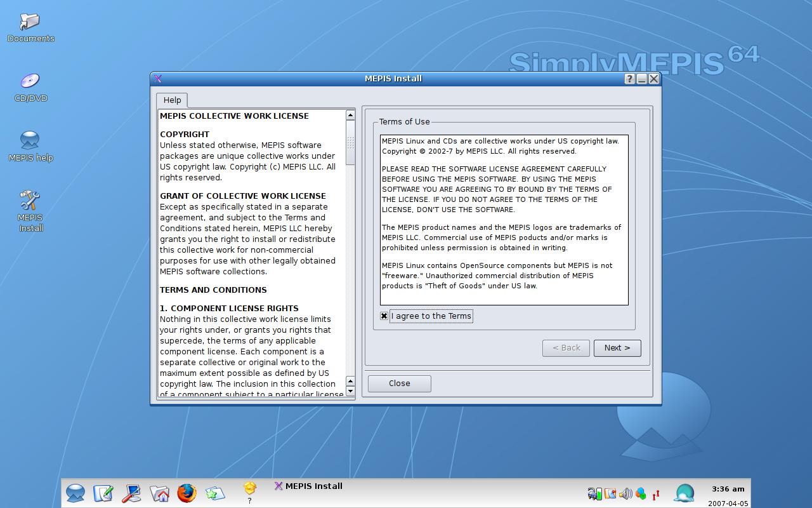The height and width of the screenshot is (508, 812).
Task: Open the CD/DVD desktop icon
Action: (x=30, y=87)
